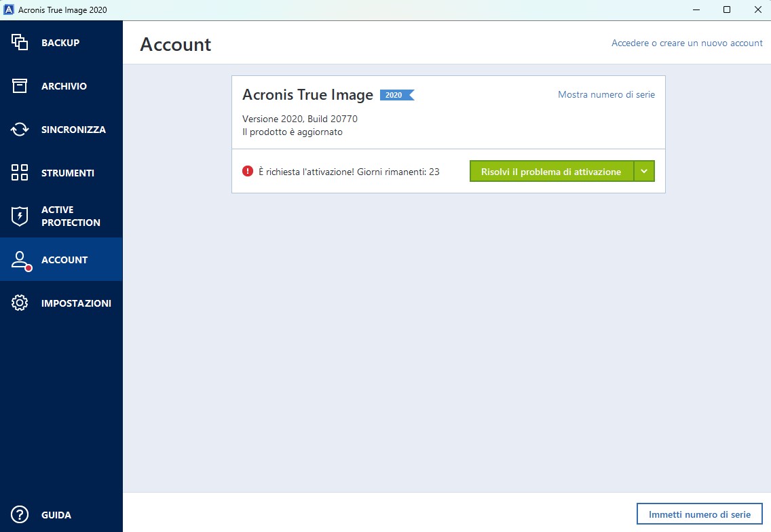
Task: Click the Strumenti grid icon
Action: point(20,172)
